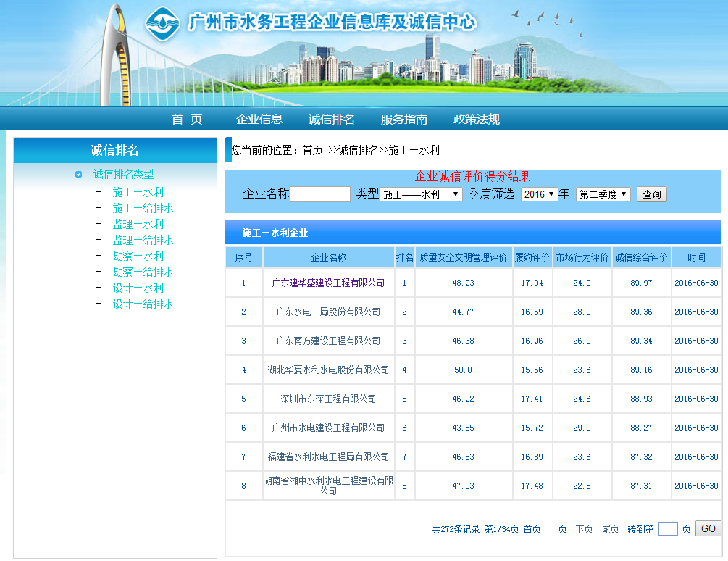
Task: Select 监理－给排水 in the sidebar
Action: click(x=143, y=240)
